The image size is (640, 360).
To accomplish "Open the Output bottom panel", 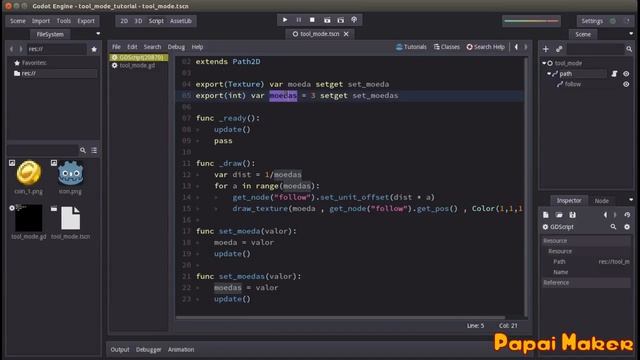I will coord(120,350).
